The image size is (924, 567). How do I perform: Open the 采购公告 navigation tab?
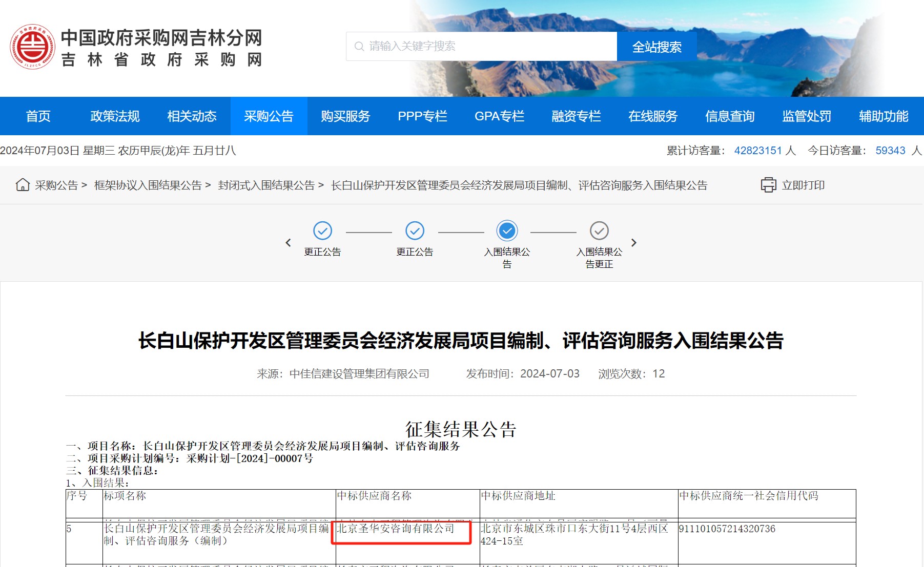tap(269, 116)
